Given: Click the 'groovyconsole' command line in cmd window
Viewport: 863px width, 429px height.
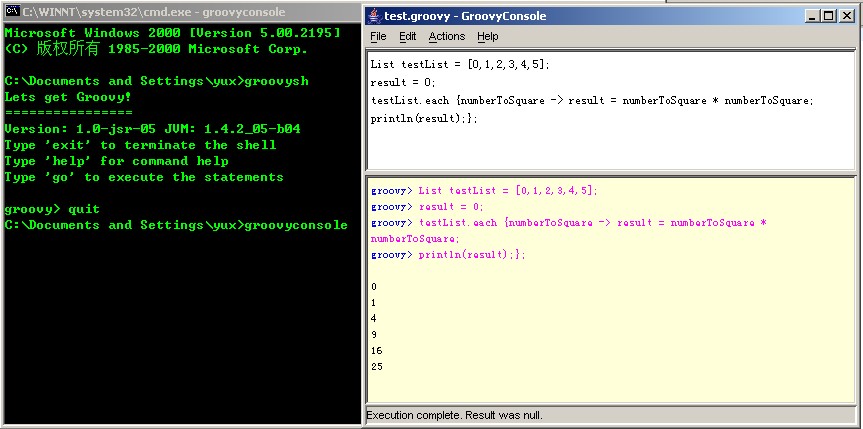Looking at the screenshot, I should pos(176,225).
